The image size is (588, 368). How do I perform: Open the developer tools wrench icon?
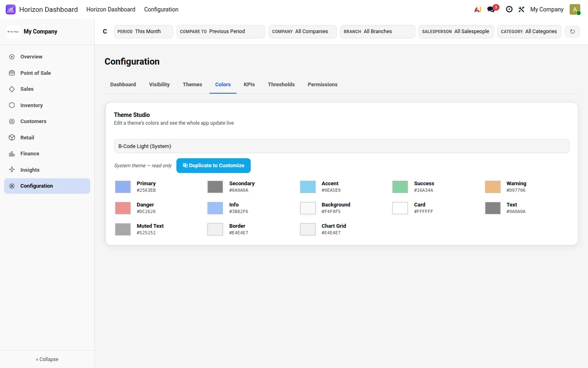tap(521, 9)
